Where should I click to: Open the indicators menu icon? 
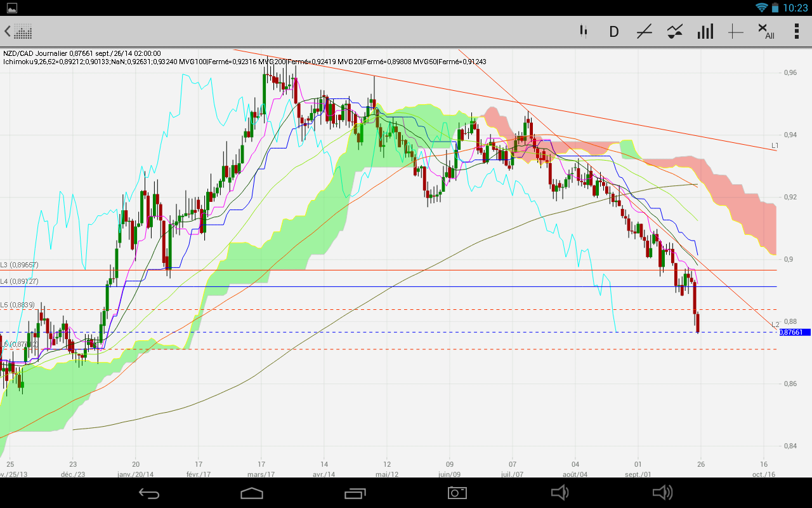674,31
